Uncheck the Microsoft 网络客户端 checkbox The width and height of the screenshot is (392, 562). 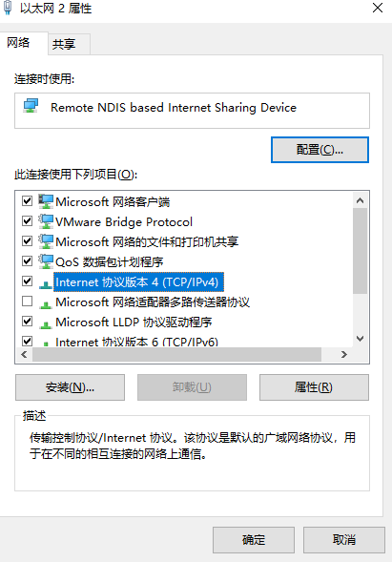tap(28, 200)
